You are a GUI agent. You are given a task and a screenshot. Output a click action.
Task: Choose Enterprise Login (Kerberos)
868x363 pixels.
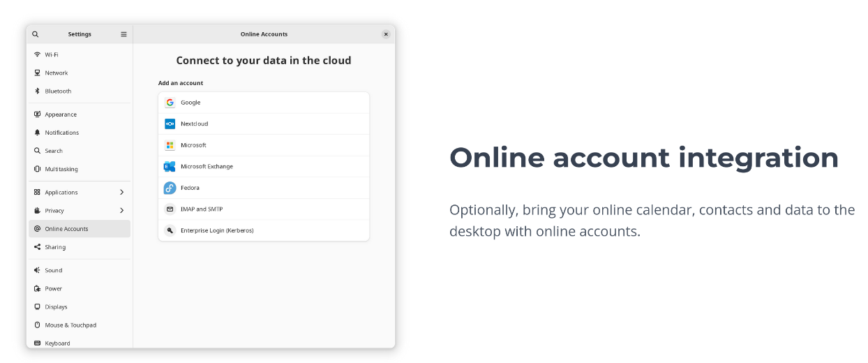(x=264, y=230)
